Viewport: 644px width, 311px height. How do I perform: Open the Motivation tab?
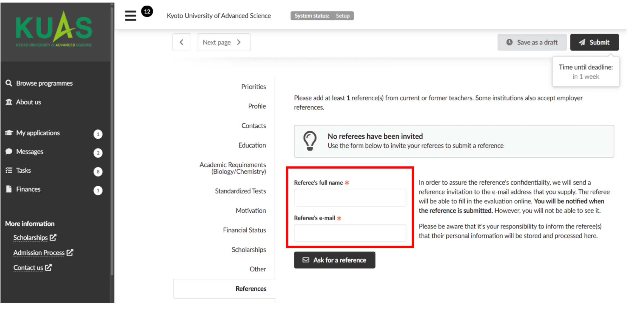coord(251,210)
